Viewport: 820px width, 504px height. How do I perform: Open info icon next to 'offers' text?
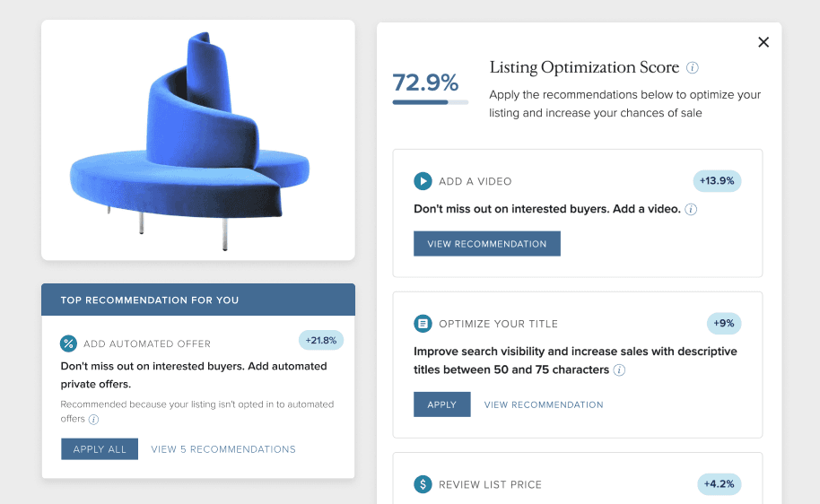click(x=93, y=420)
